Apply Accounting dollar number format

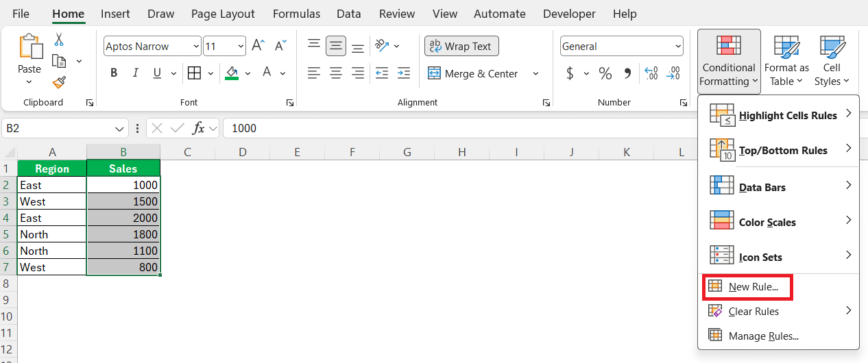[570, 73]
